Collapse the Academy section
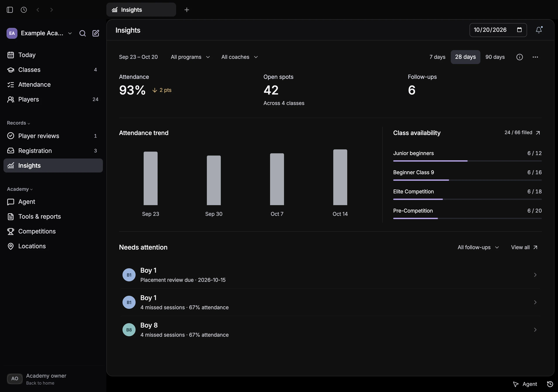This screenshot has width=558, height=392. (x=20, y=189)
